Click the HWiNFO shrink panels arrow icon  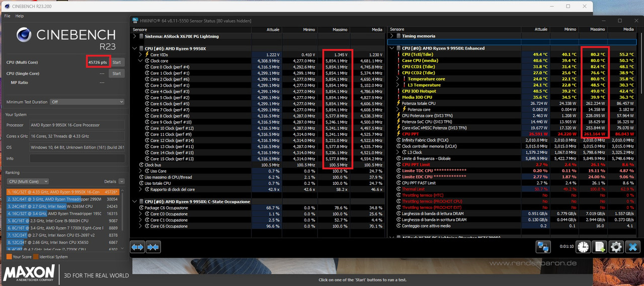point(153,247)
